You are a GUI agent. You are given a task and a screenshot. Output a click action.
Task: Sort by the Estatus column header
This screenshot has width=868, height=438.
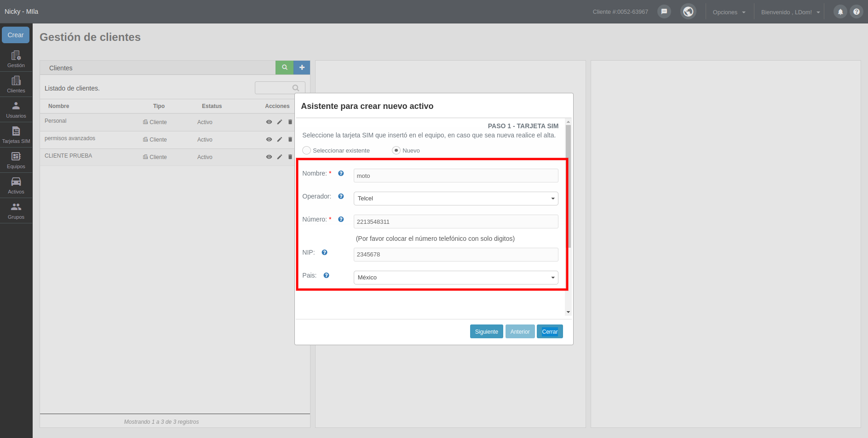coord(212,106)
